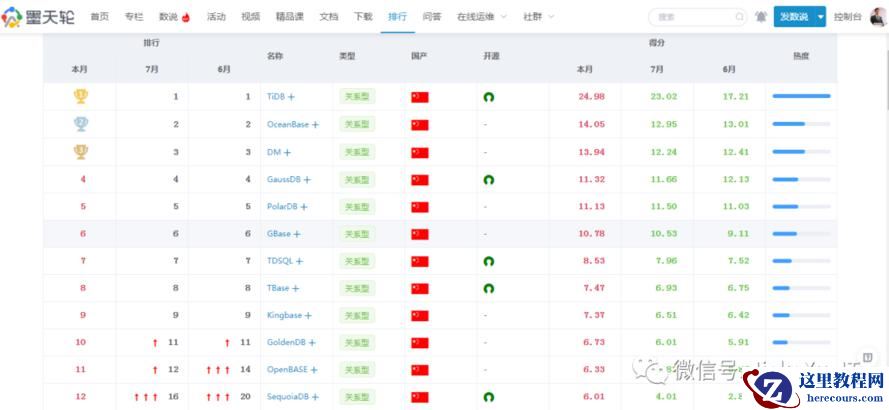The width and height of the screenshot is (889, 410).
Task: Click the plus icon next to PolarDB
Action: [x=304, y=207]
